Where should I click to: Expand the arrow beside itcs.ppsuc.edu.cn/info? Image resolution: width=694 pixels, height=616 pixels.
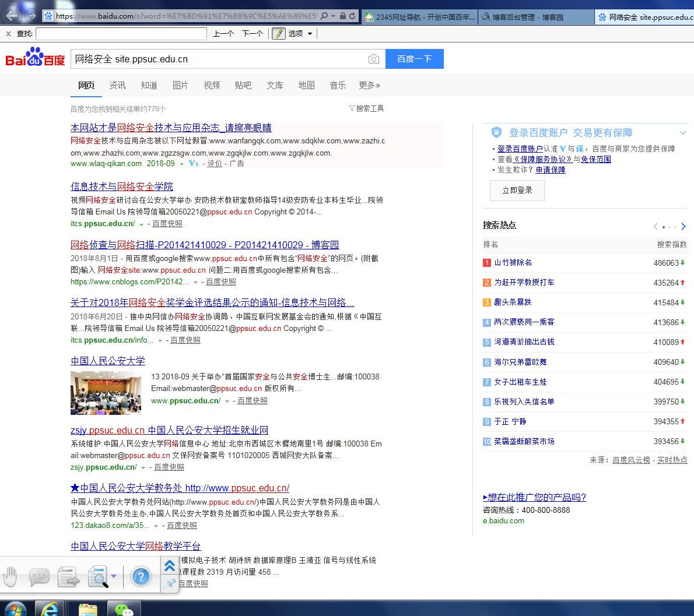click(160, 340)
